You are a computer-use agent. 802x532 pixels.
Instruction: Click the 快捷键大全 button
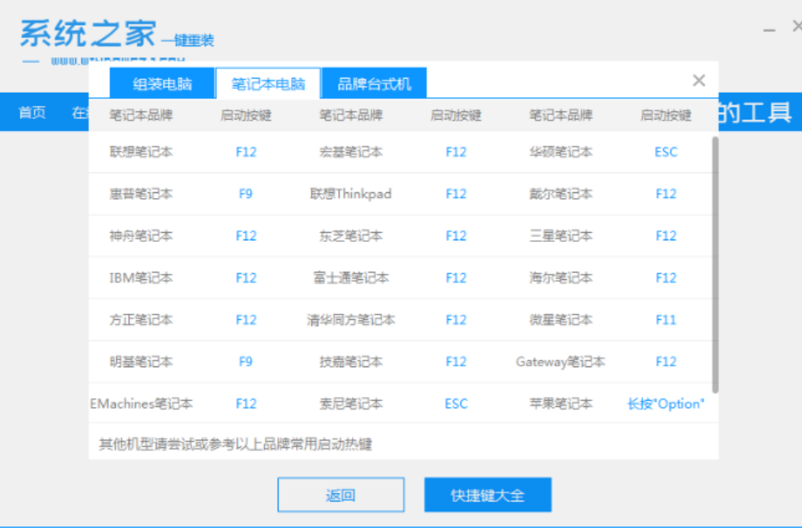pyautogui.click(x=487, y=495)
